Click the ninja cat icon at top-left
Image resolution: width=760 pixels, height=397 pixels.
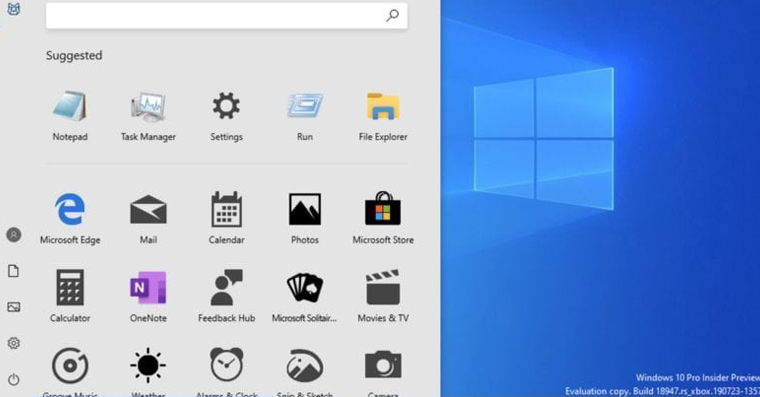[x=14, y=8]
